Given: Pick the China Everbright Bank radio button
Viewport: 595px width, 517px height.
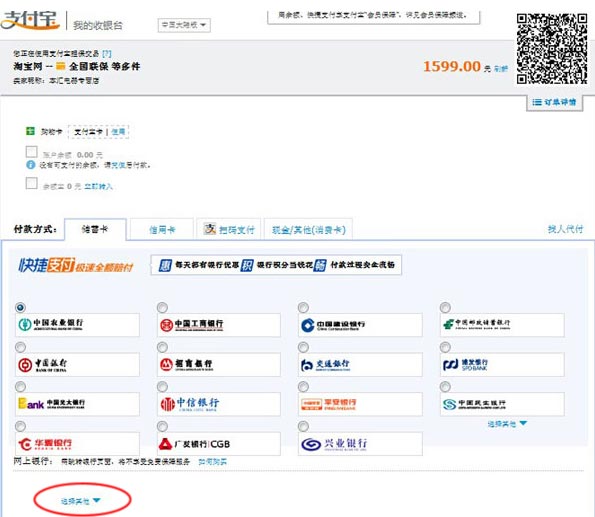Looking at the screenshot, I should tap(20, 386).
